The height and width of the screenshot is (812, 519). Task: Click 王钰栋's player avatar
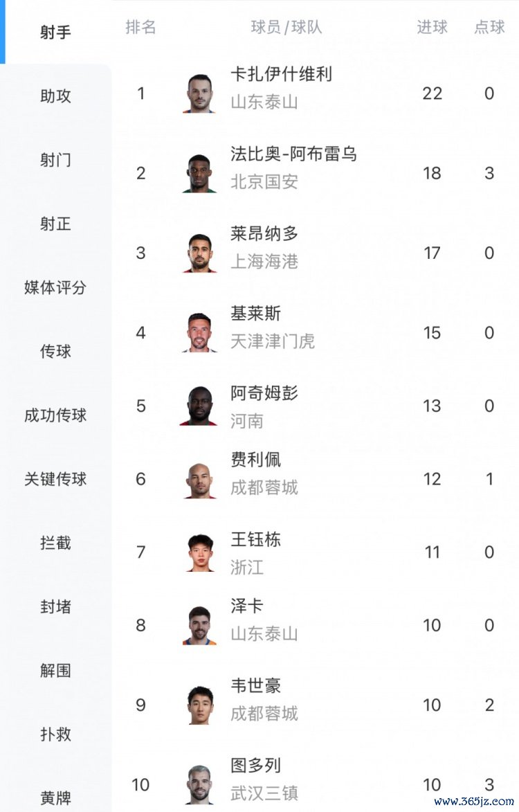[x=200, y=552]
